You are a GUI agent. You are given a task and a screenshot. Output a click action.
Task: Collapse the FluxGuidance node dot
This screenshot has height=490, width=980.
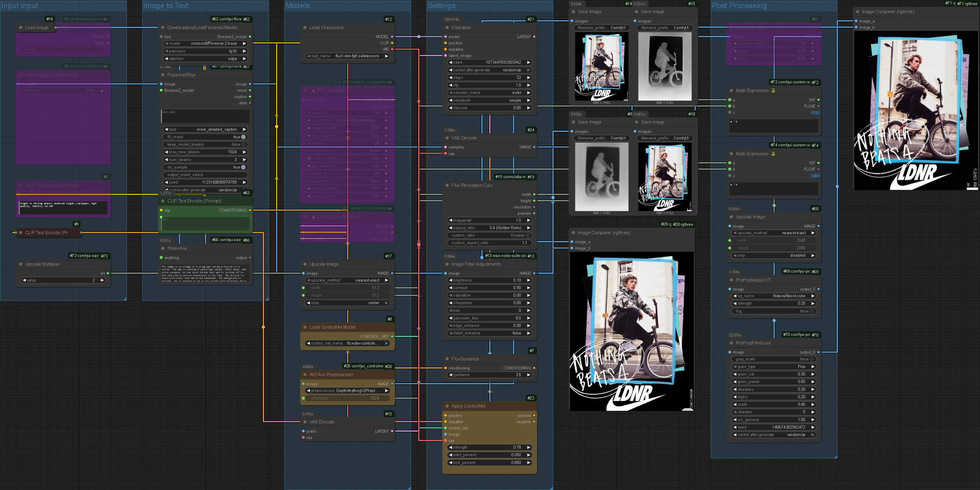pyautogui.click(x=447, y=359)
